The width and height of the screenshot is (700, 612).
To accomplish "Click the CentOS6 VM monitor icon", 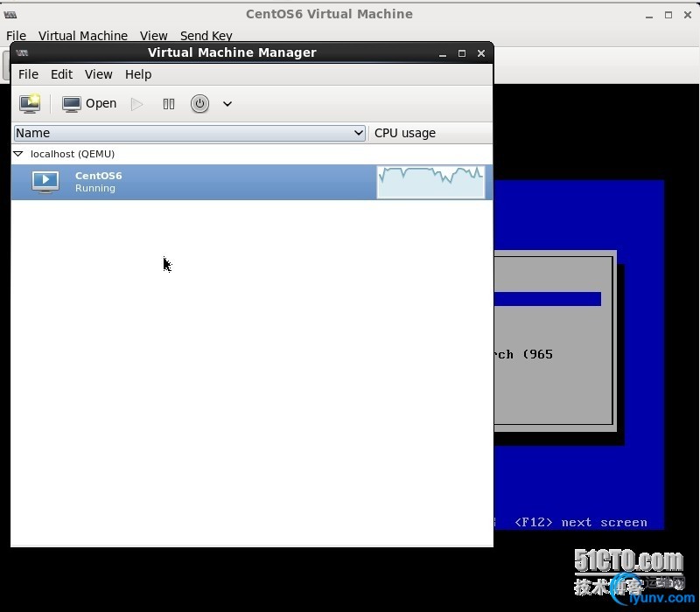I will tap(45, 182).
